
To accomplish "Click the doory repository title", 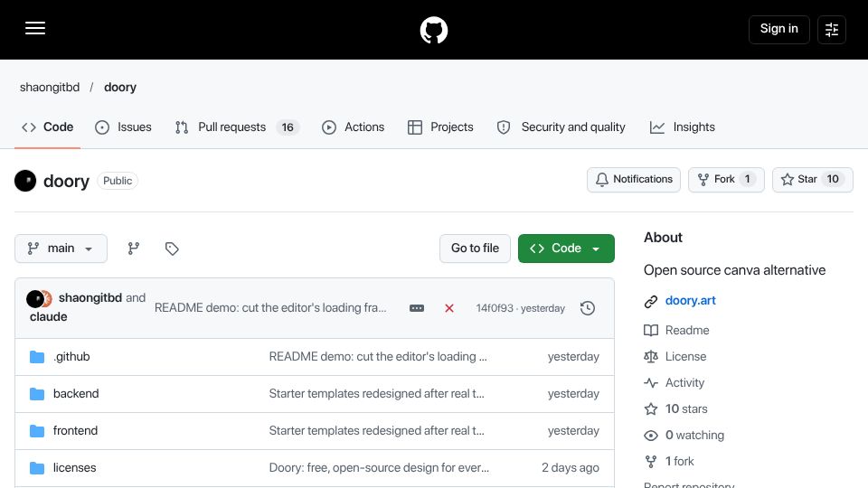I will tap(66, 181).
